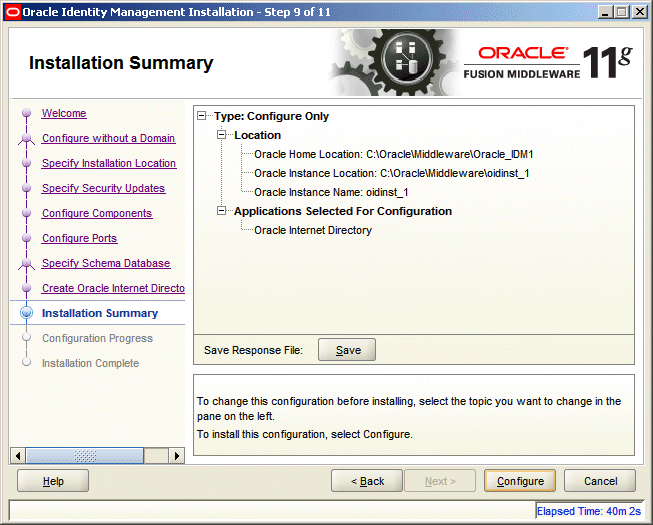Open the Configure Components step

[97, 213]
